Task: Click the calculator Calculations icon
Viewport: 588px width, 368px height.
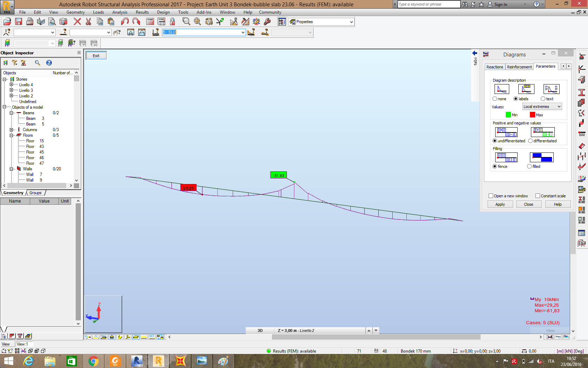Action: click(150, 22)
